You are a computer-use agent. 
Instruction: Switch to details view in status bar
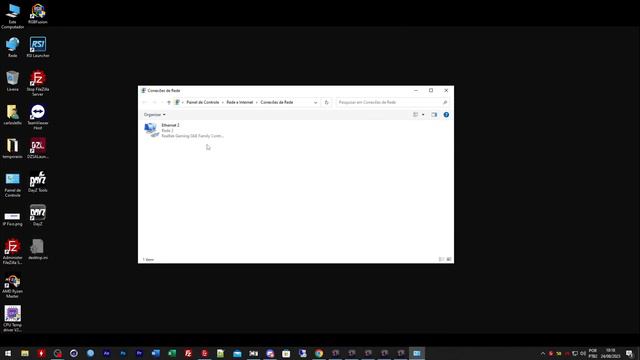coord(441,259)
